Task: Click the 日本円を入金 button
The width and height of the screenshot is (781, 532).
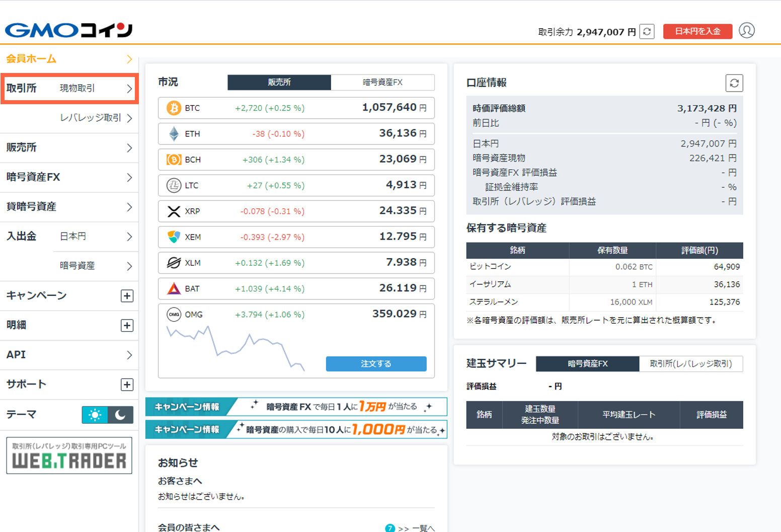Action: (697, 31)
